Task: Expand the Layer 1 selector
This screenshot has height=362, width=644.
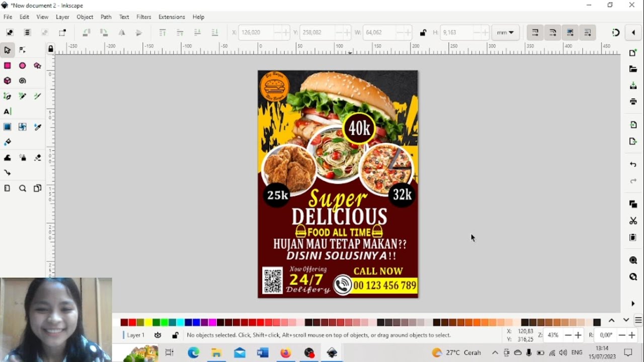Action: [x=134, y=335]
